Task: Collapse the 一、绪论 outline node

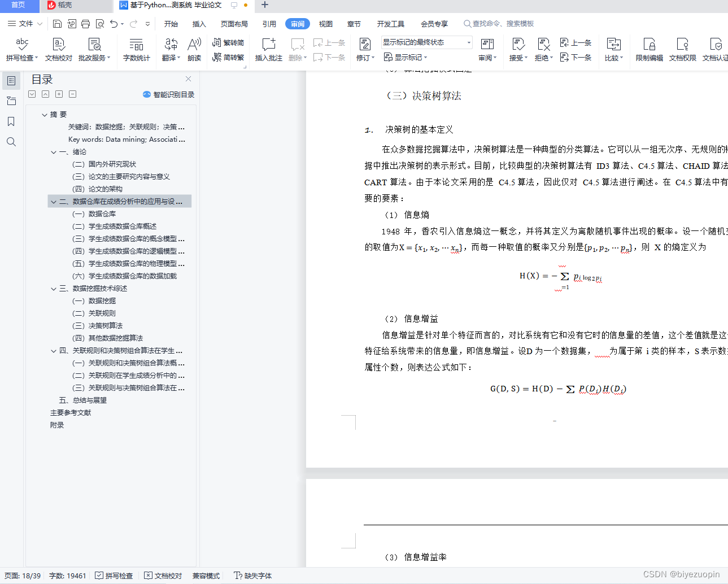Action: (x=54, y=152)
